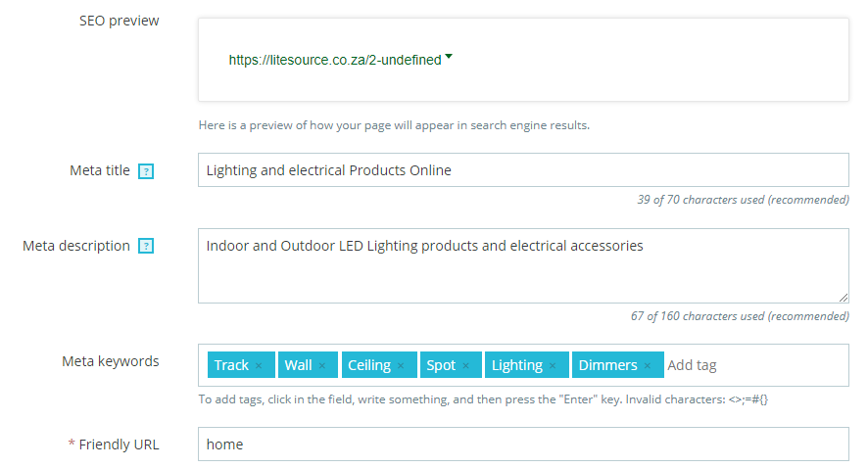Remove the Track tag
Image resolution: width=868 pixels, height=468 pixels.
[259, 366]
